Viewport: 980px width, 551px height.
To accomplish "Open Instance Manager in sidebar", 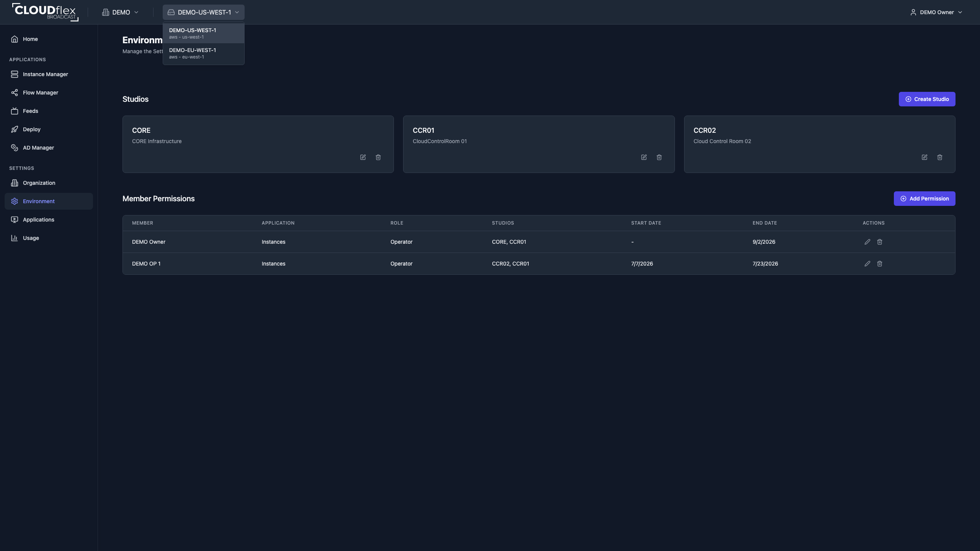I will point(49,74).
